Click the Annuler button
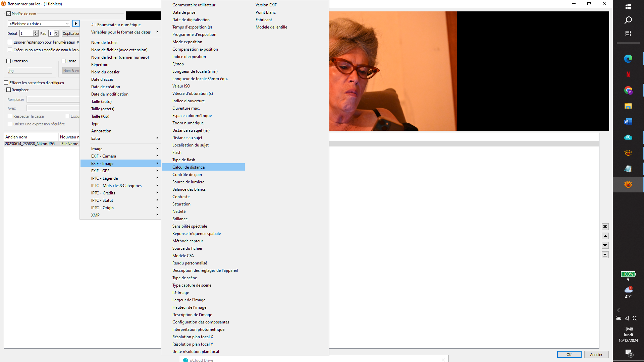The height and width of the screenshot is (362, 644). pyautogui.click(x=596, y=355)
